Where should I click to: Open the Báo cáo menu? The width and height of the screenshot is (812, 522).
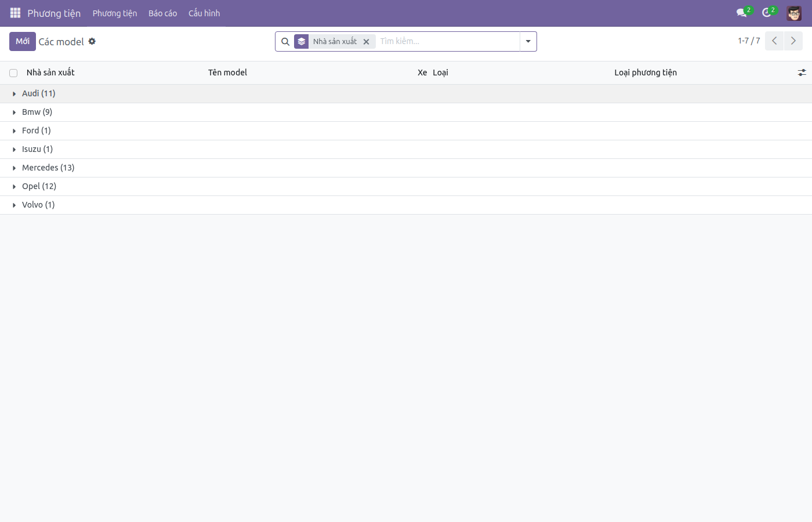pos(162,13)
